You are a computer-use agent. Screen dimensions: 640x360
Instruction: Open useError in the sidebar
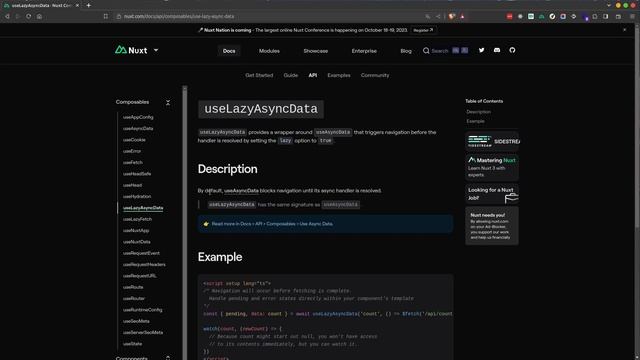pyautogui.click(x=132, y=151)
